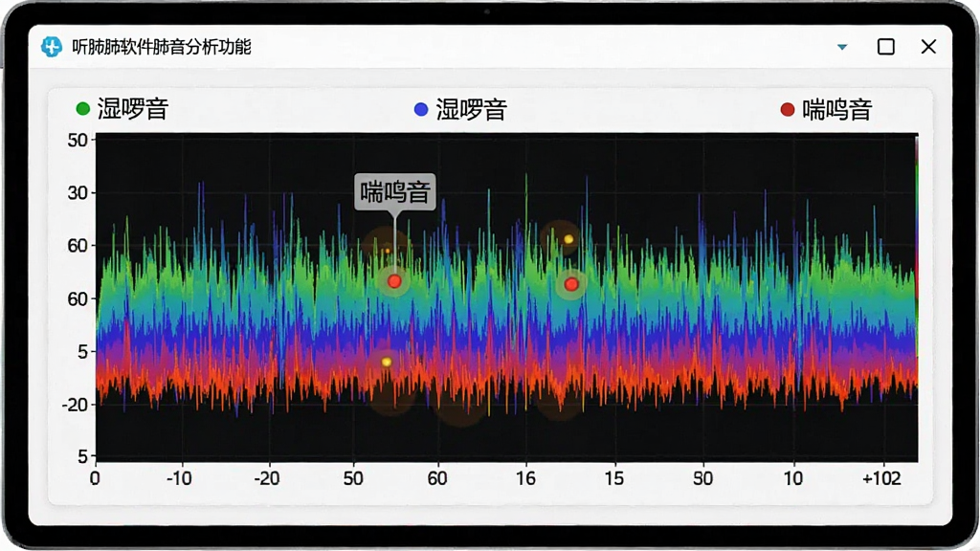Open the title bar dropdown arrow
980x551 pixels.
842,47
